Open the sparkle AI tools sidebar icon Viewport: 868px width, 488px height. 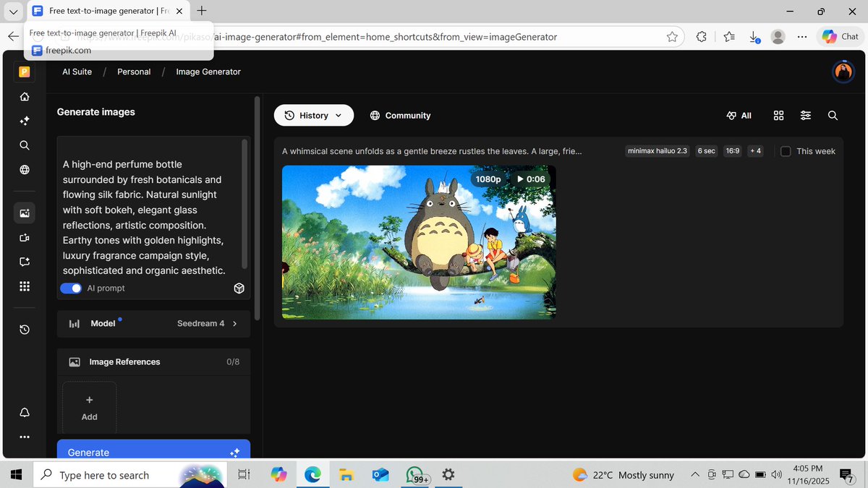click(x=25, y=121)
